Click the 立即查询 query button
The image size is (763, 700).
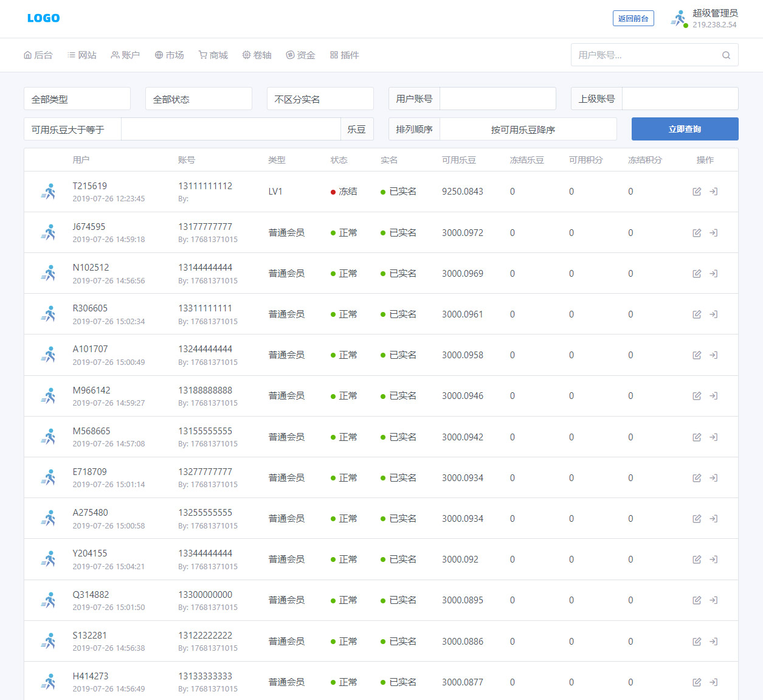[x=685, y=129]
